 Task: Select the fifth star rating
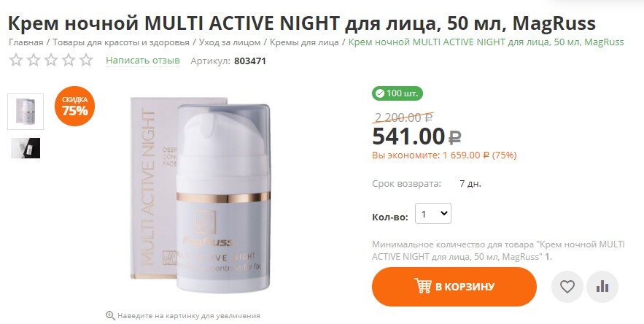(x=86, y=61)
